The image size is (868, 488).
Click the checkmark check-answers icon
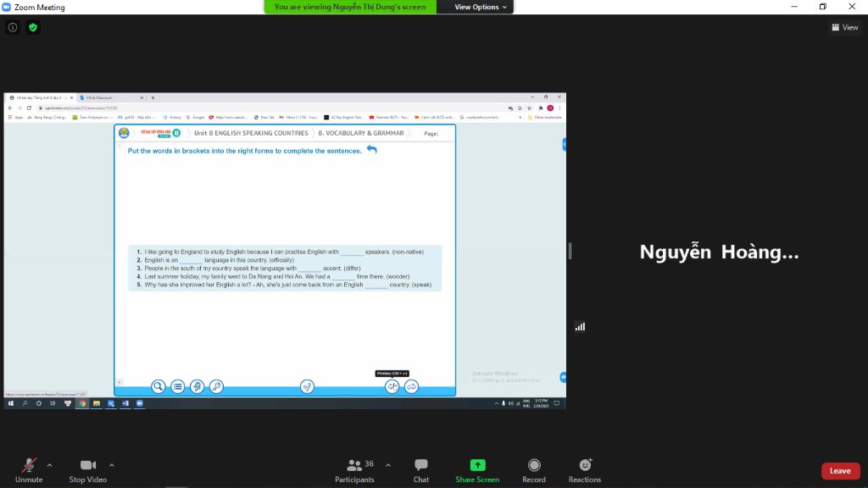tap(307, 386)
